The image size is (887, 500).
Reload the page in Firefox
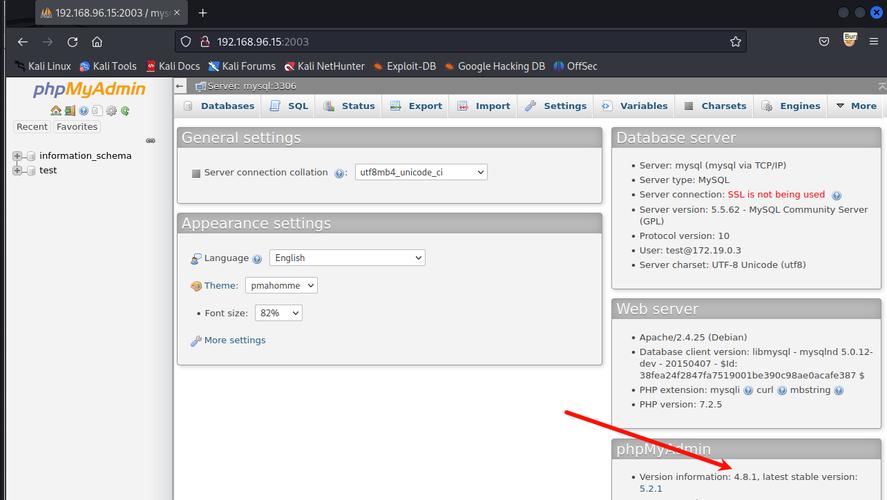pos(72,42)
